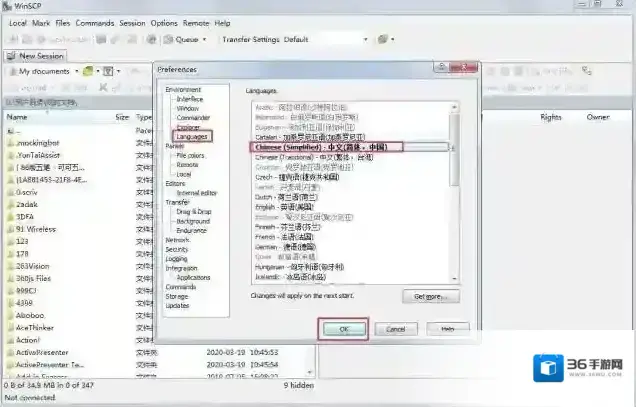Viewport: 636px width, 407px height.
Task: Click the 91 Wireless folder icon
Action: [9, 228]
